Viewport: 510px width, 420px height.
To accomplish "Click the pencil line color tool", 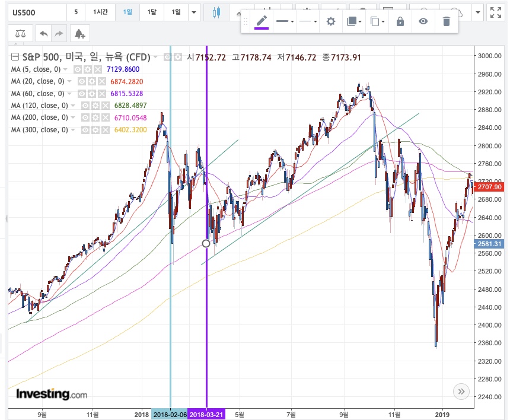I will [262, 21].
